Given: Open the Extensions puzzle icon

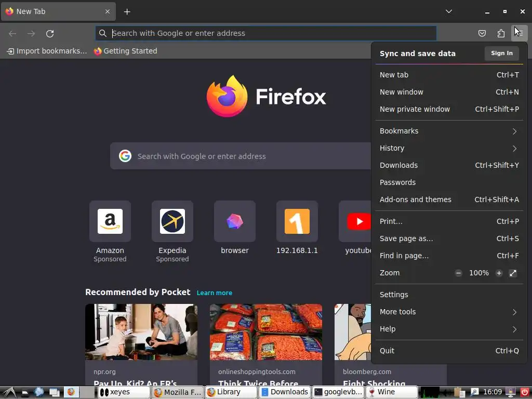Looking at the screenshot, I should point(501,33).
